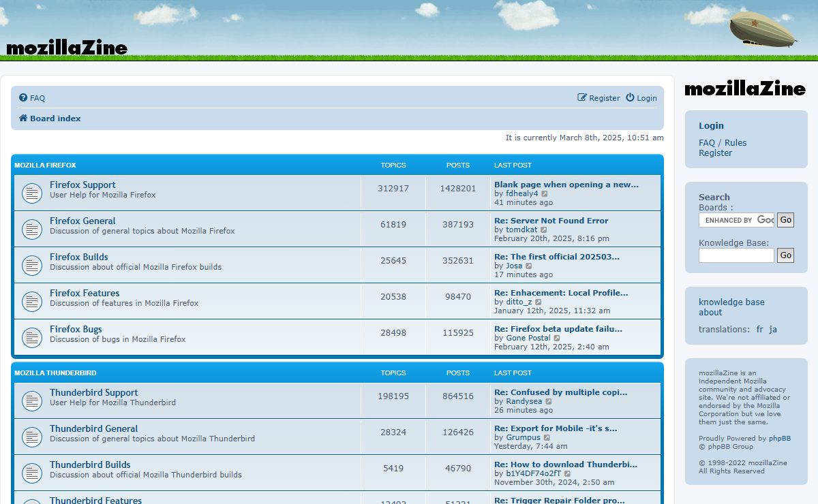Click the Register pencil icon
The height and width of the screenshot is (504, 818).
pyautogui.click(x=582, y=98)
